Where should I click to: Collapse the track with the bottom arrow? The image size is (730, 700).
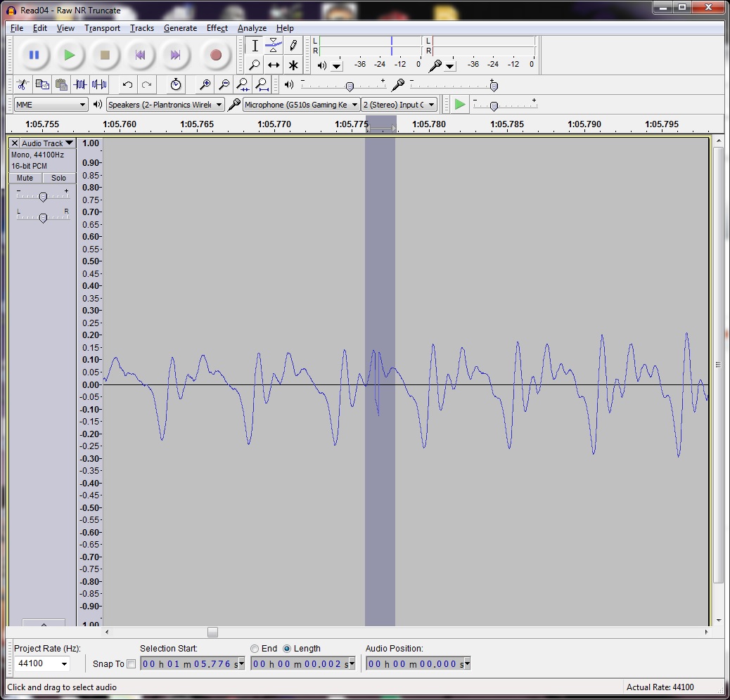pyautogui.click(x=44, y=623)
